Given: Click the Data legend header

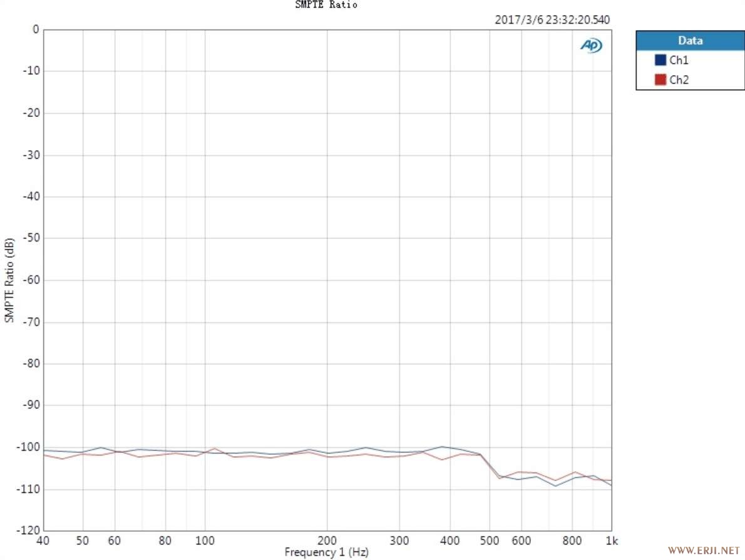Looking at the screenshot, I should pos(691,41).
